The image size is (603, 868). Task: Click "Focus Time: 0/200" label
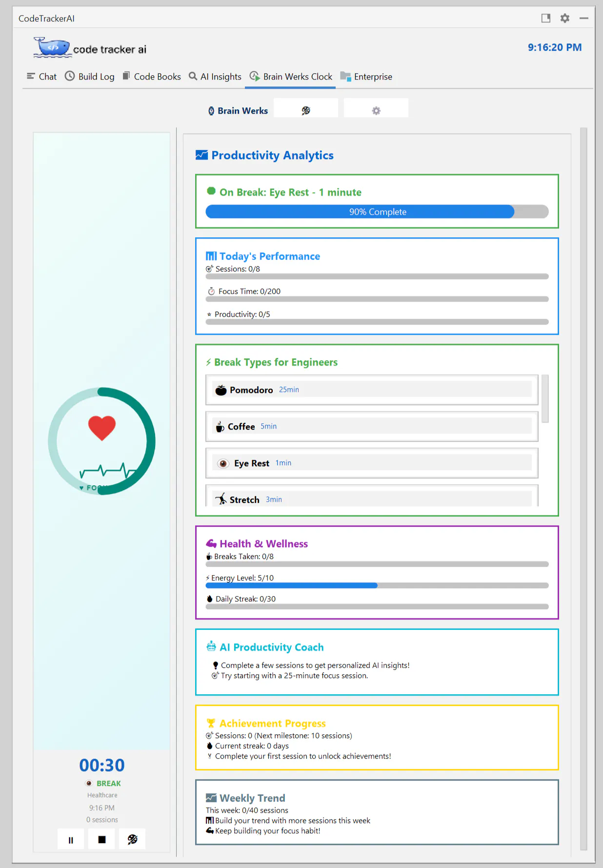click(x=249, y=291)
